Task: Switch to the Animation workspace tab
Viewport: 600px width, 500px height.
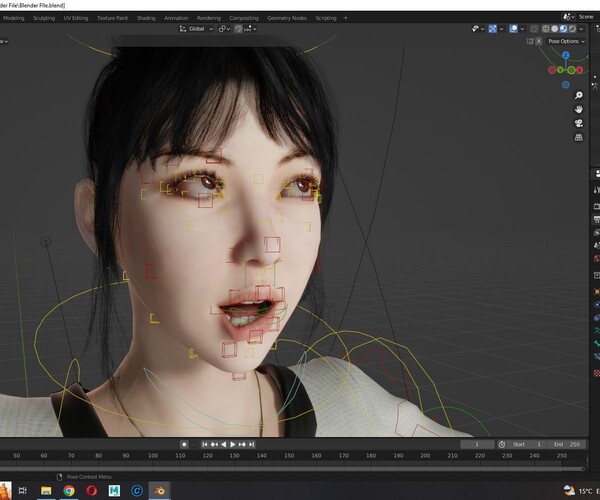Action: point(176,18)
